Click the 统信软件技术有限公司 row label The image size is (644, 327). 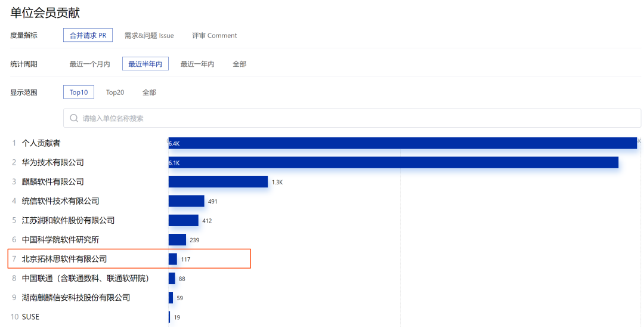pos(60,201)
